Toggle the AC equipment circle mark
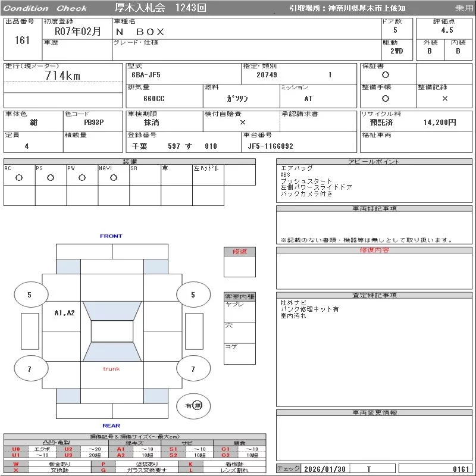 click(x=19, y=178)
